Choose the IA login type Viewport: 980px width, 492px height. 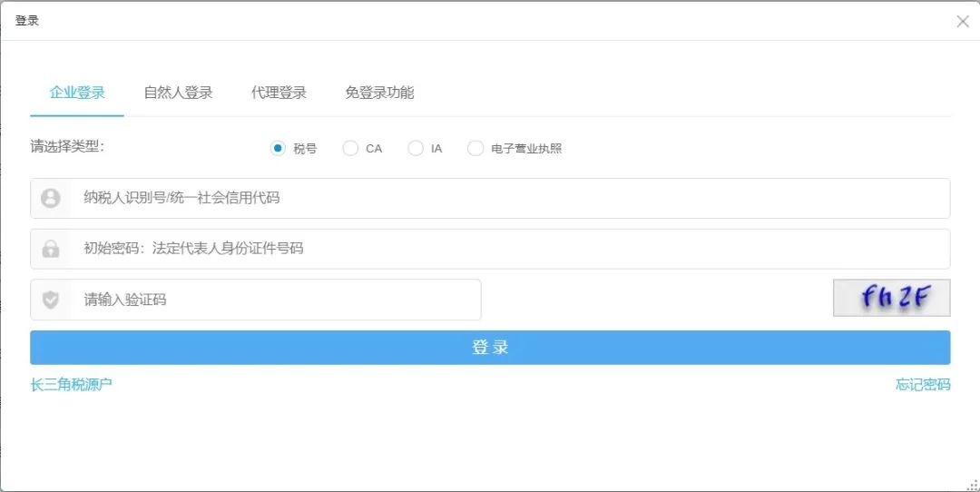[416, 148]
